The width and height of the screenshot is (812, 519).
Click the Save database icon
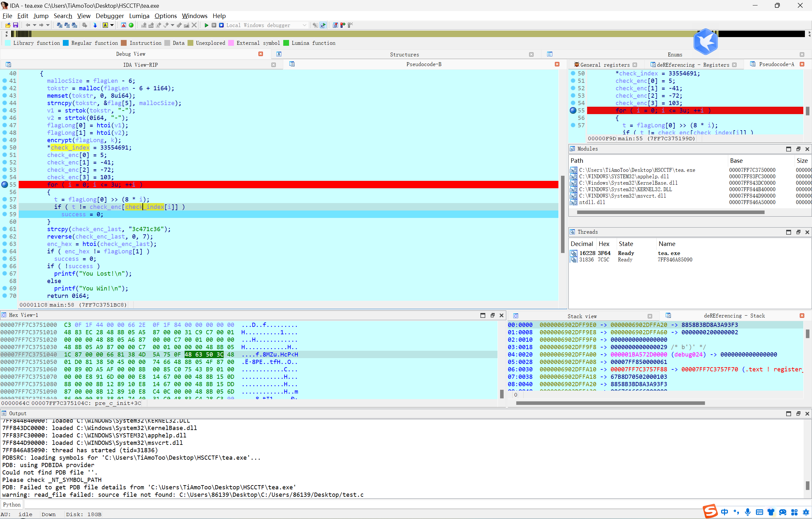click(15, 25)
